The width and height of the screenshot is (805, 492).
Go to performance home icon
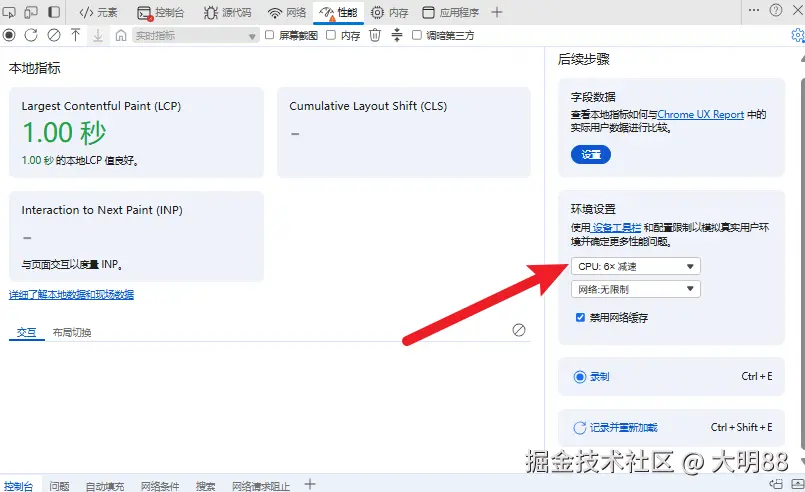coord(121,35)
